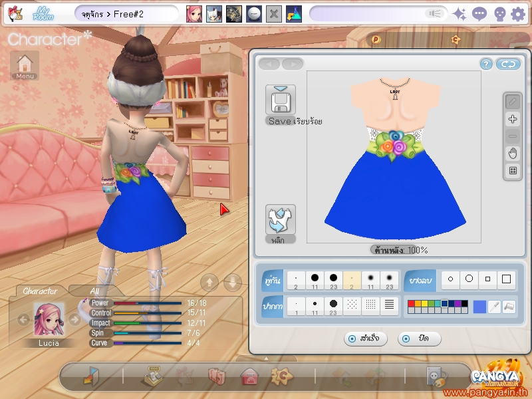Pick the eyedropper color tool
The height and width of the screenshot is (399, 532).
pyautogui.click(x=494, y=307)
